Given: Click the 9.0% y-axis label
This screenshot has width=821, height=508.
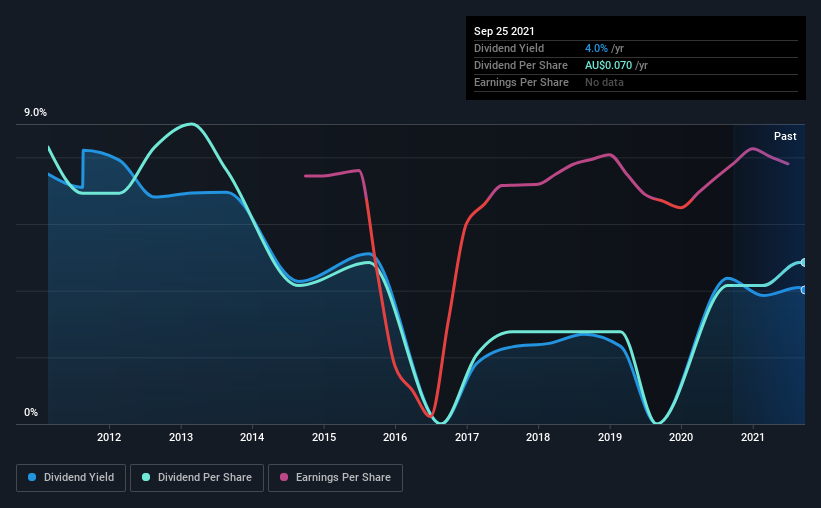Looking at the screenshot, I should click(x=35, y=113).
